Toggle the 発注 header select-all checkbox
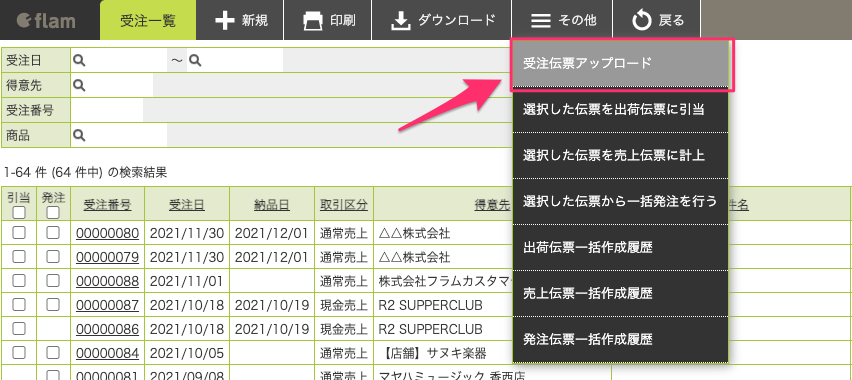Screen dimensions: 852x380 pyautogui.click(x=53, y=213)
